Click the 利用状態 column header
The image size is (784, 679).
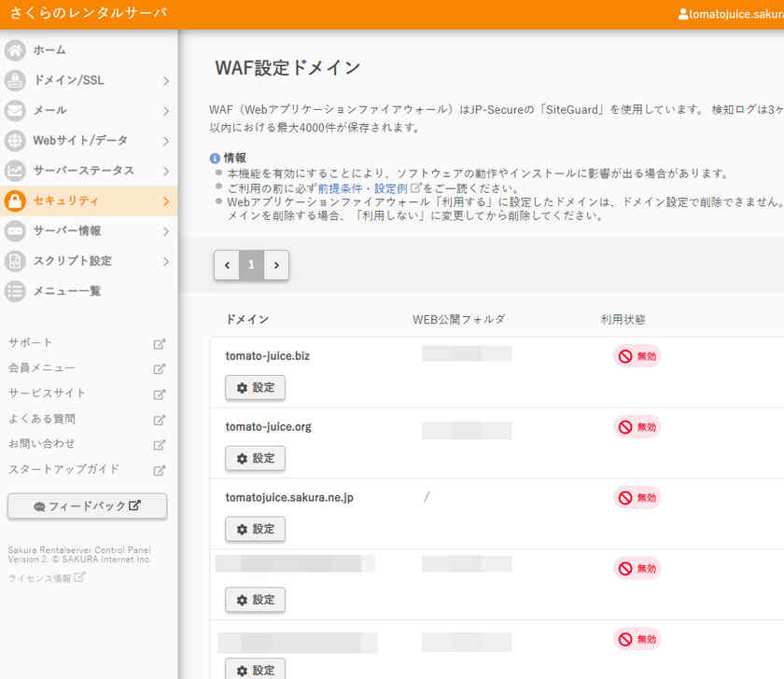click(x=623, y=319)
